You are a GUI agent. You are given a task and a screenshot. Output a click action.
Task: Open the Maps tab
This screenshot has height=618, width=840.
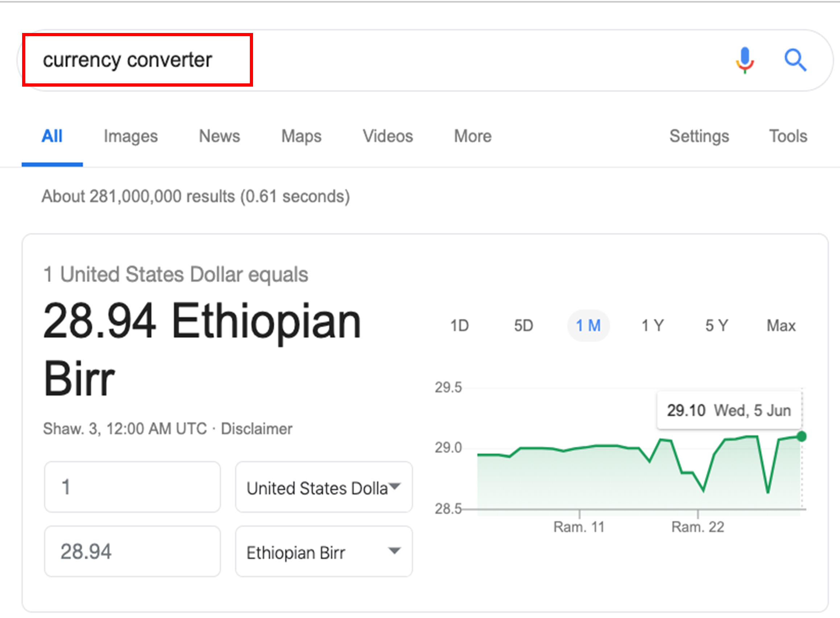[x=301, y=136]
